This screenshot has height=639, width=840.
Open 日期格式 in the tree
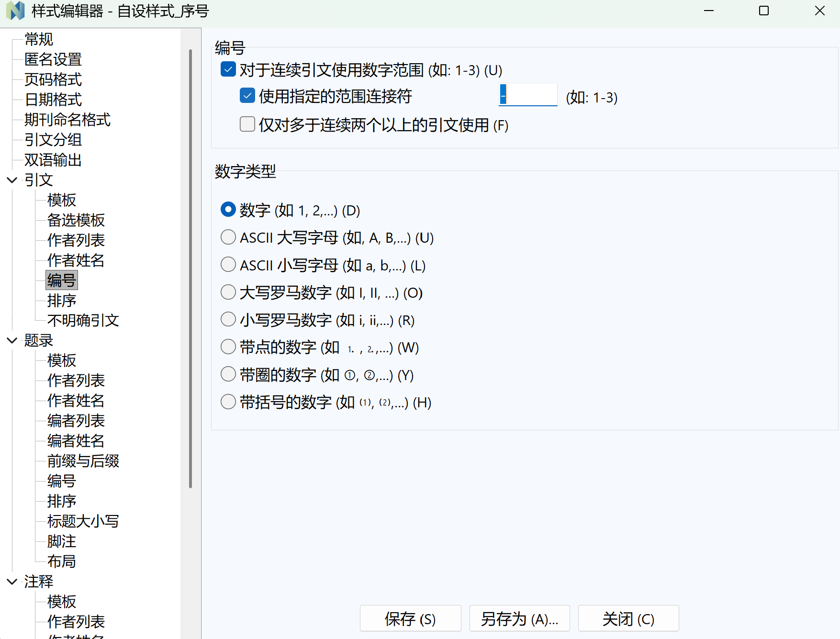coord(53,100)
